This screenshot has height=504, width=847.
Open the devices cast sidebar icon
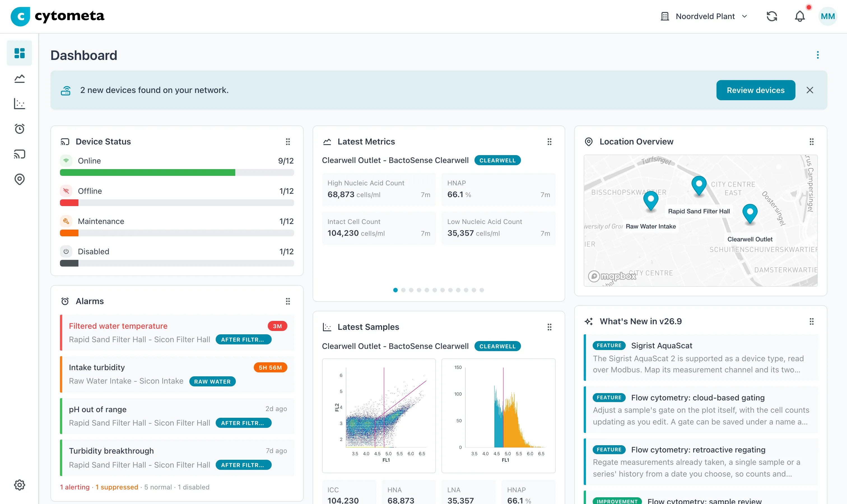click(x=19, y=154)
